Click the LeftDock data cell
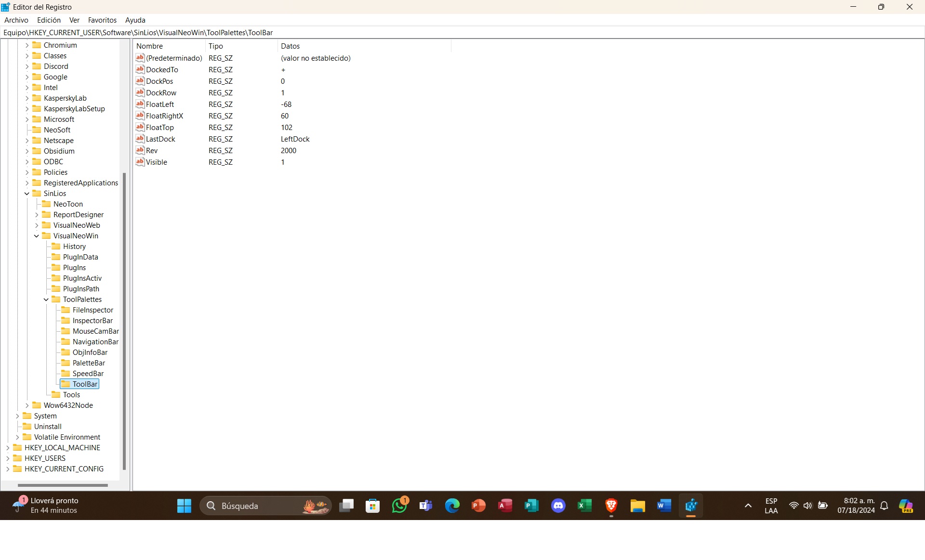 point(295,139)
